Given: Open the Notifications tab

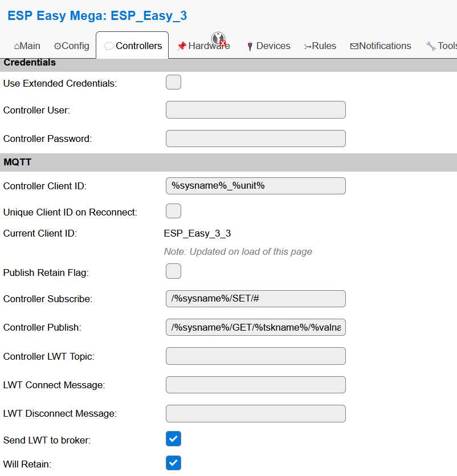Looking at the screenshot, I should tap(381, 46).
